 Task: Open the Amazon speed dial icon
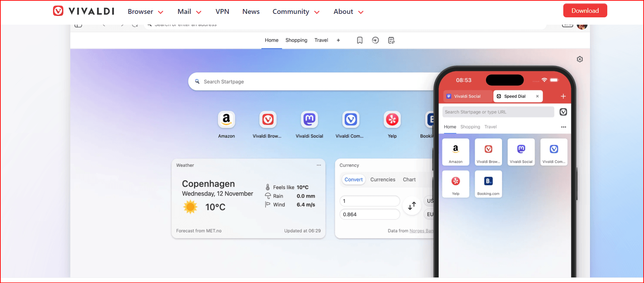point(226,120)
